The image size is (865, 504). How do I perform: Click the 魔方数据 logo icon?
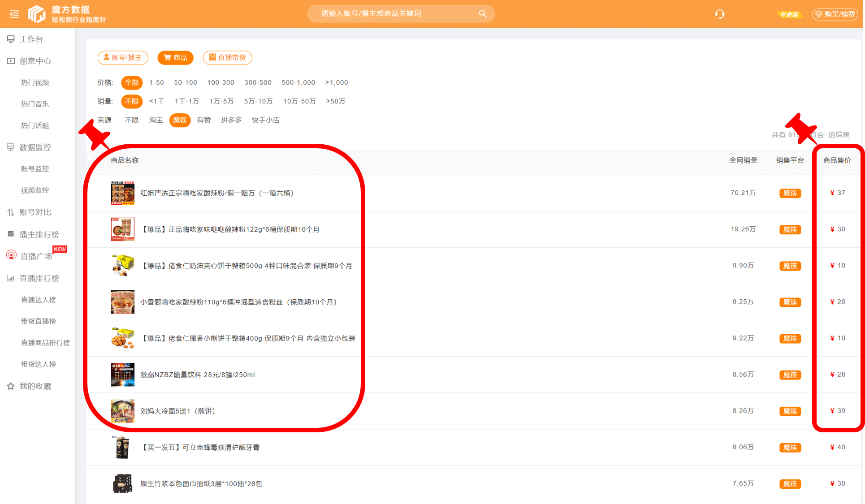37,14
